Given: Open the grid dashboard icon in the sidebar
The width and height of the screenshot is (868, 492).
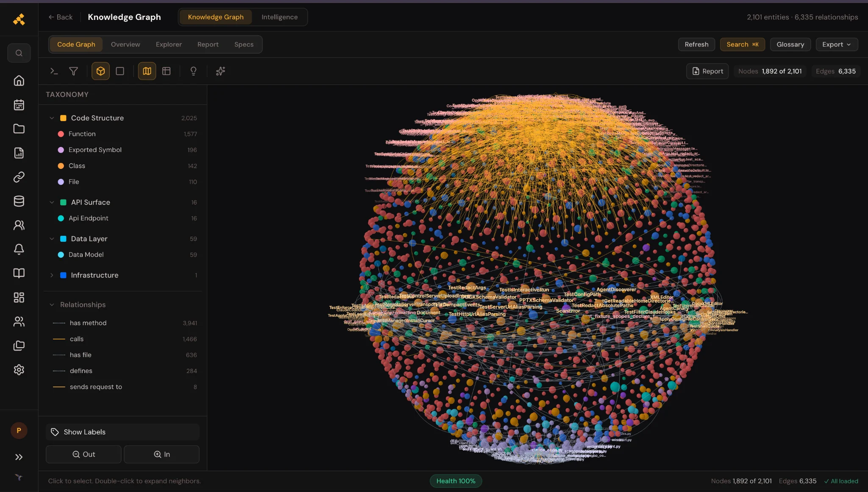Looking at the screenshot, I should [x=19, y=297].
